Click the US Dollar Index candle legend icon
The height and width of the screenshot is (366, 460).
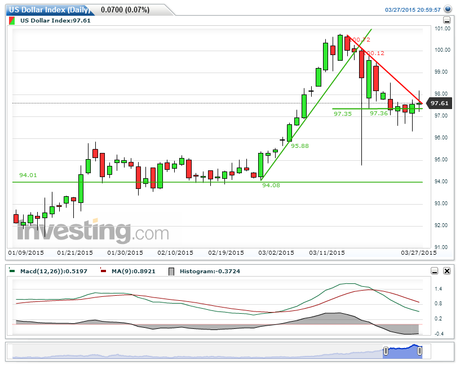(x=12, y=21)
